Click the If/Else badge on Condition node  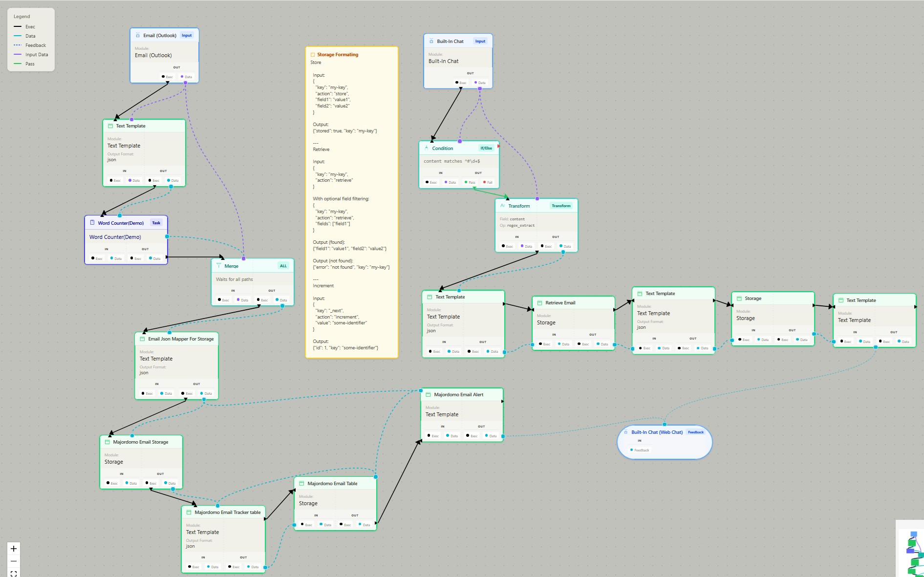pos(486,148)
